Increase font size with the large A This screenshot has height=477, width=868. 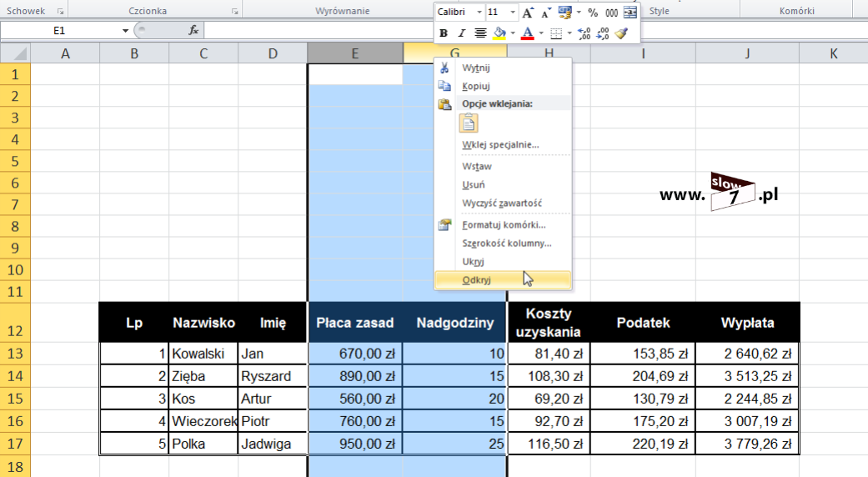click(x=528, y=13)
